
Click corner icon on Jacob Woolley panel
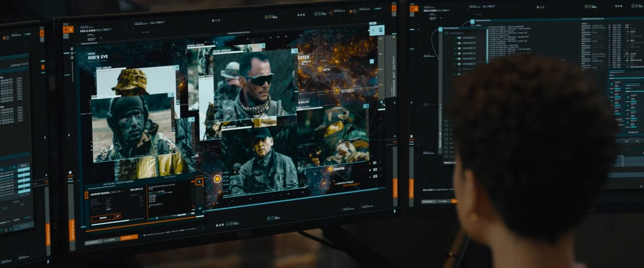click(x=294, y=51)
